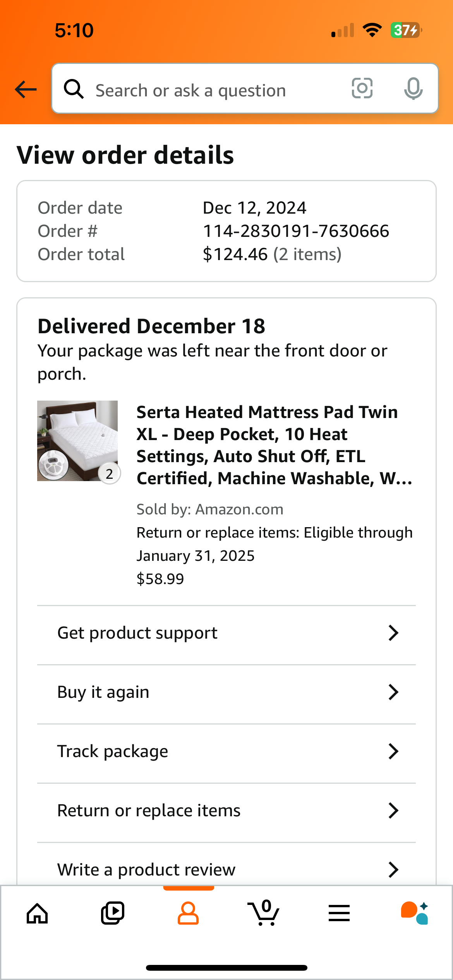This screenshot has width=453, height=980.
Task: Open the account profile tab icon
Action: point(188,913)
